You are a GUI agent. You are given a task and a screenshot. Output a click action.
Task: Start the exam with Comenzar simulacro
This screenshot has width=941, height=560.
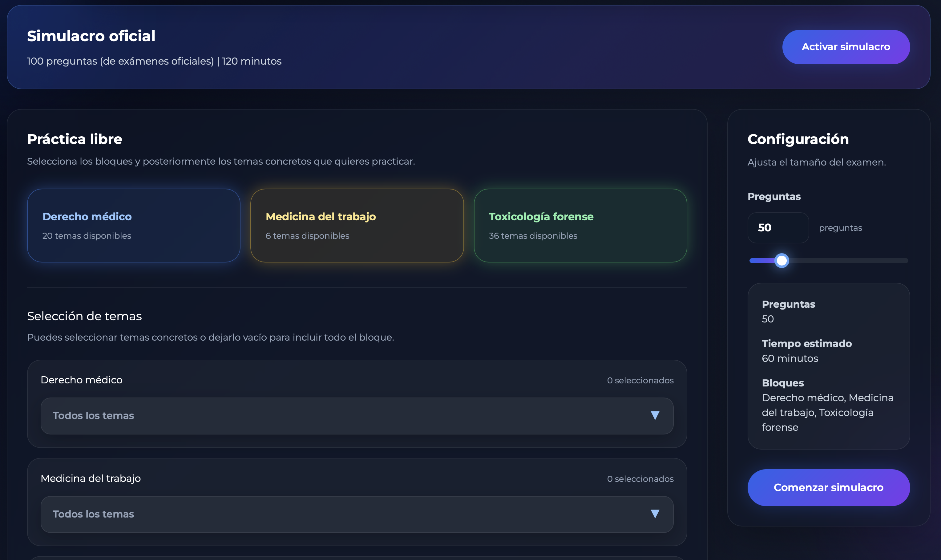(829, 487)
